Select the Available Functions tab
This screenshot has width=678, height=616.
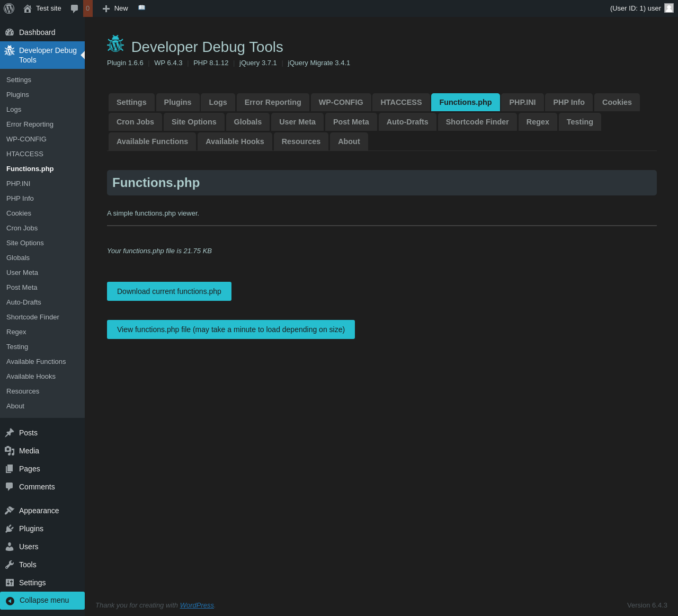(152, 141)
